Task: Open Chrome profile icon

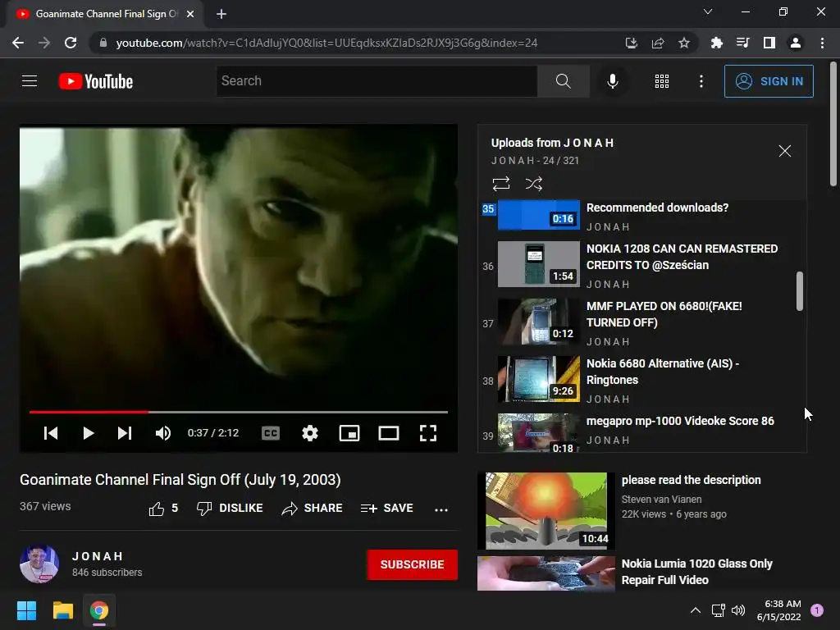Action: (x=796, y=43)
